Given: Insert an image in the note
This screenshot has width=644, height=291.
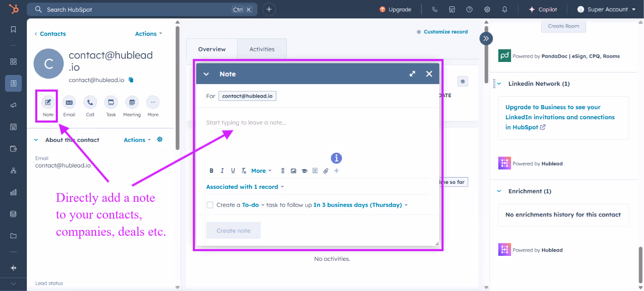Looking at the screenshot, I should tap(293, 170).
